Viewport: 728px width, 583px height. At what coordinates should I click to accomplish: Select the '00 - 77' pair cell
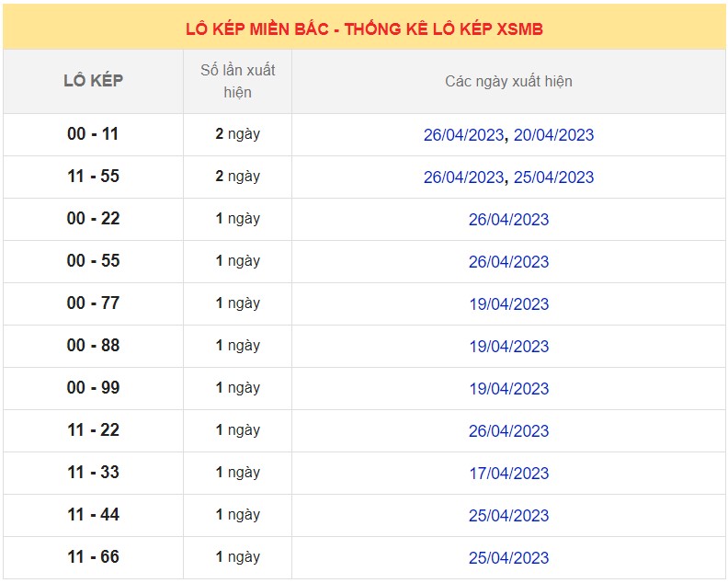(93, 303)
